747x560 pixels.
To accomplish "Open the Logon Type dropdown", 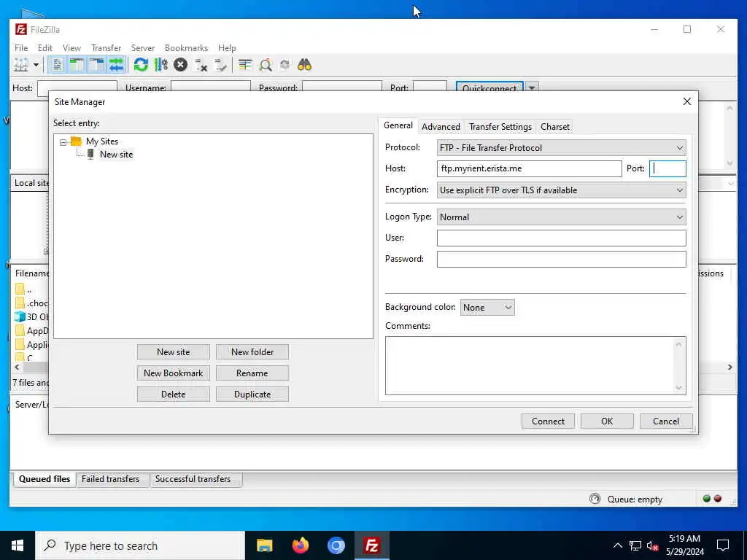I will 561,217.
